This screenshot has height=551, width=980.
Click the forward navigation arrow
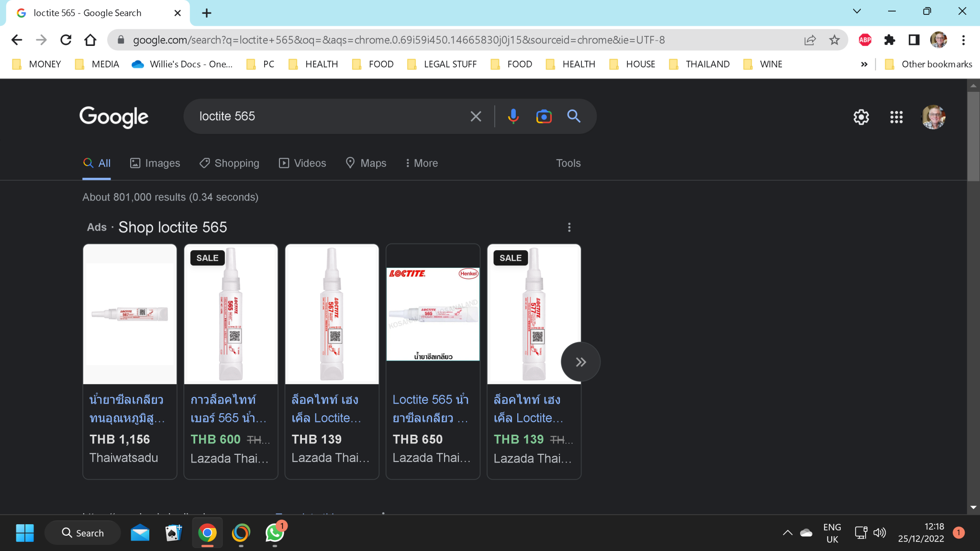click(x=41, y=40)
